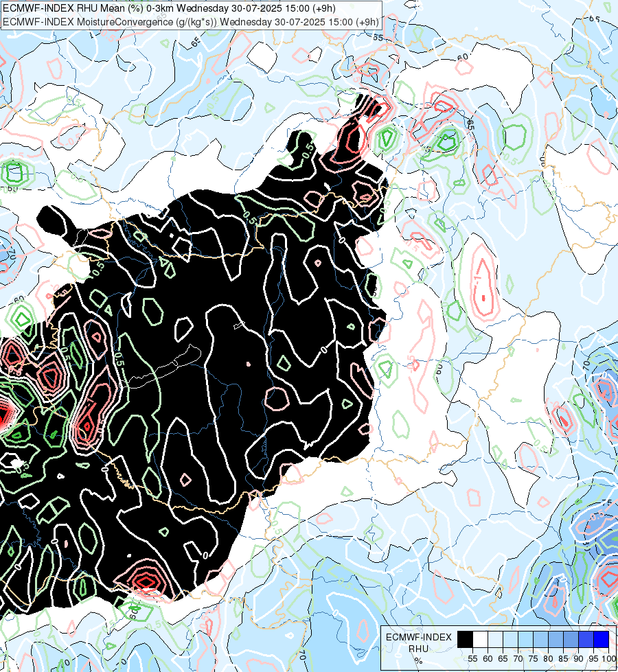Click the legend's ECMWF-INDEX label
The image size is (618, 672).
coord(419,637)
